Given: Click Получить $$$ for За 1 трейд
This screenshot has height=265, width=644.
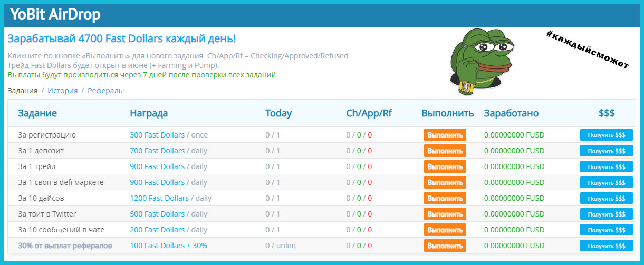Looking at the screenshot, I should coord(607,166).
